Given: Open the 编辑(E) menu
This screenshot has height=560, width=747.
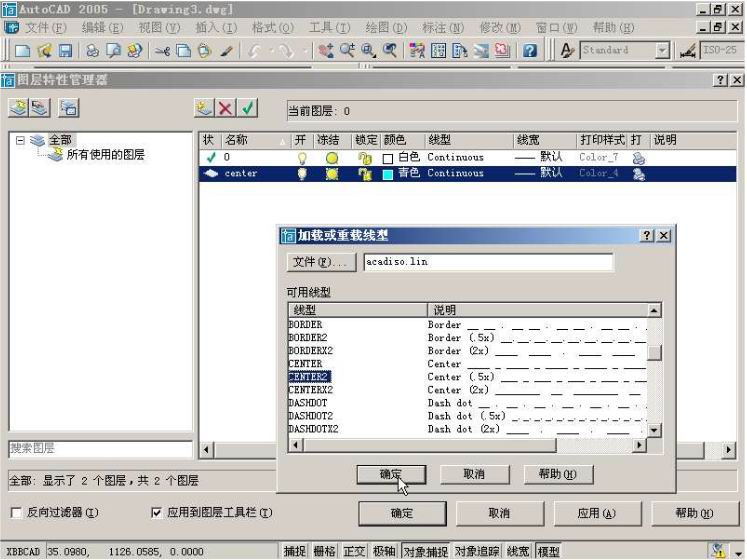Looking at the screenshot, I should (102, 28).
